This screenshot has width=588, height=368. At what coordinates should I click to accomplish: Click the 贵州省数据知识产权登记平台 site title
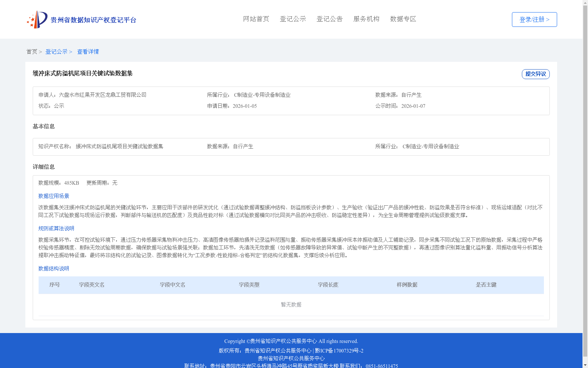point(93,20)
